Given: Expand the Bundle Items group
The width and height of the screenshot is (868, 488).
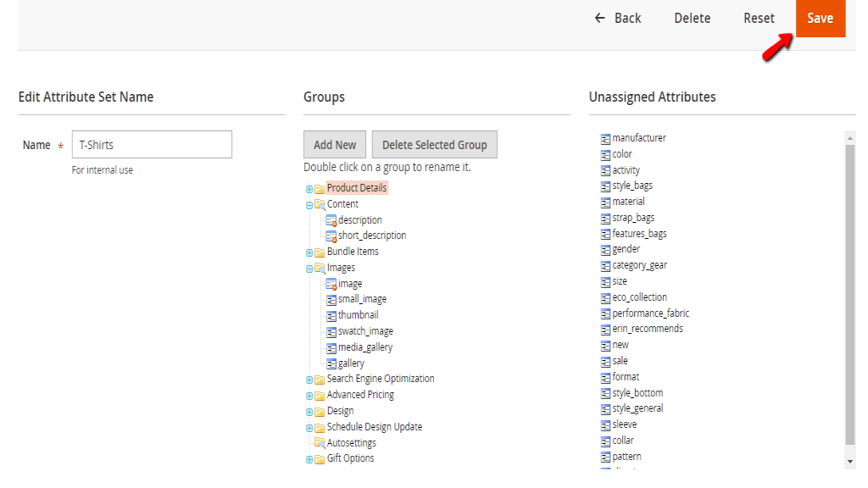Looking at the screenshot, I should [x=309, y=252].
